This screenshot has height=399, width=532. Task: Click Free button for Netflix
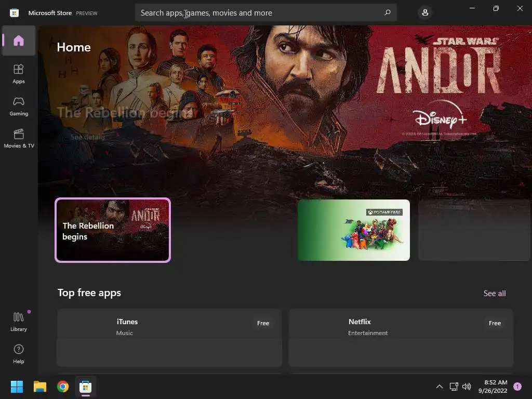(x=495, y=323)
